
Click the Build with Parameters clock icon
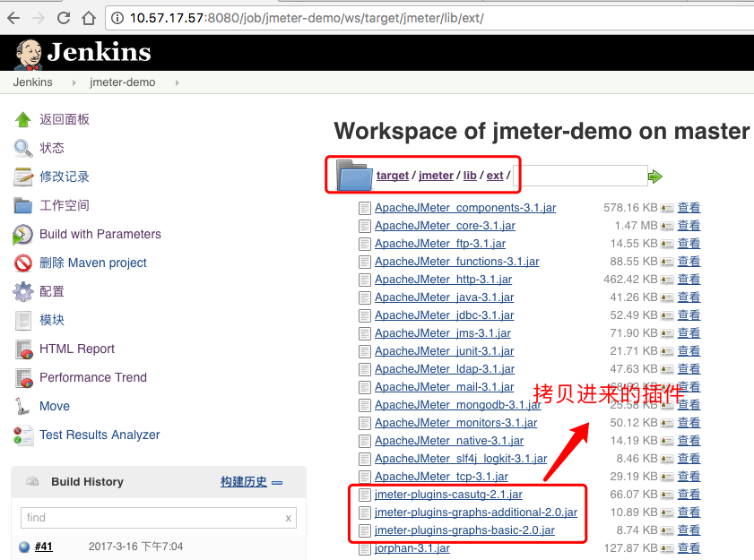[22, 235]
